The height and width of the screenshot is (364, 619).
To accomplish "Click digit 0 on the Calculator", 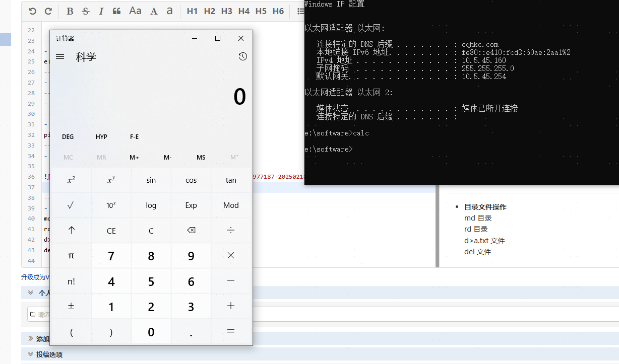I will [151, 332].
